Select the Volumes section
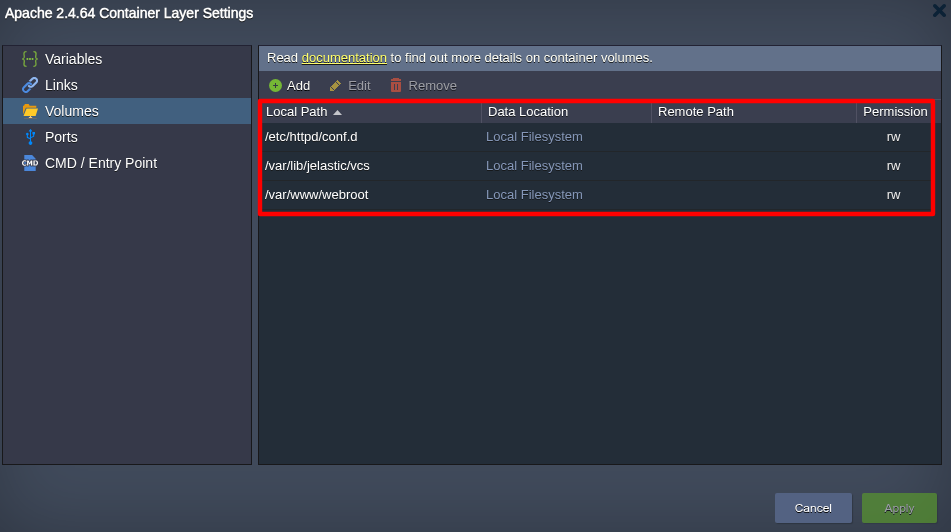 tap(127, 111)
